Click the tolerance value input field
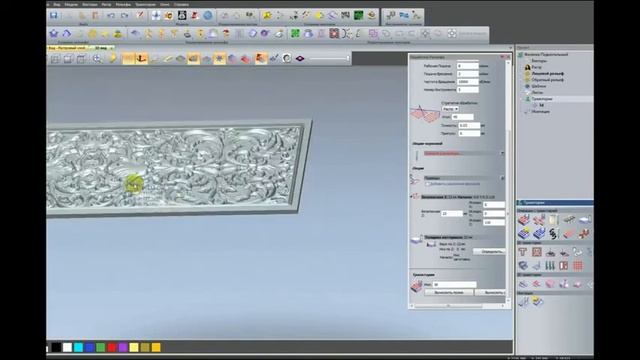Viewport: 640px width, 360px height. 469,125
